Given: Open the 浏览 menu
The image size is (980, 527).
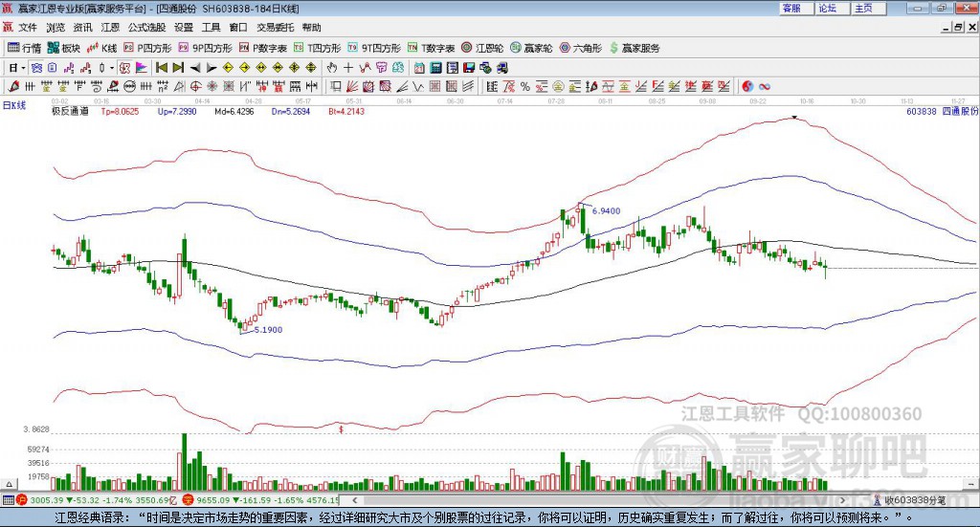Looking at the screenshot, I should [x=55, y=28].
